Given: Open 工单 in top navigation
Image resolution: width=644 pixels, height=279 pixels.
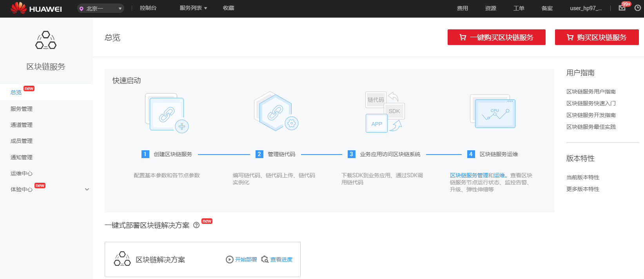Looking at the screenshot, I should (519, 8).
